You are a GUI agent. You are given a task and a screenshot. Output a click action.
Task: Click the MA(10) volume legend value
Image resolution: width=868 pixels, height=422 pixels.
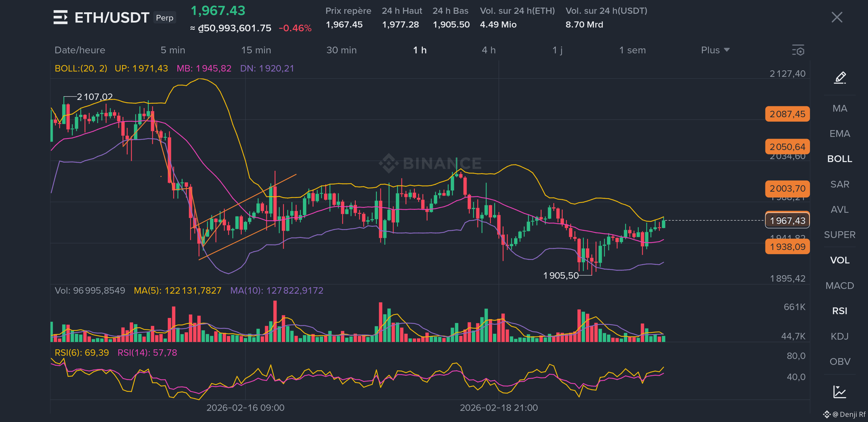[x=277, y=291]
